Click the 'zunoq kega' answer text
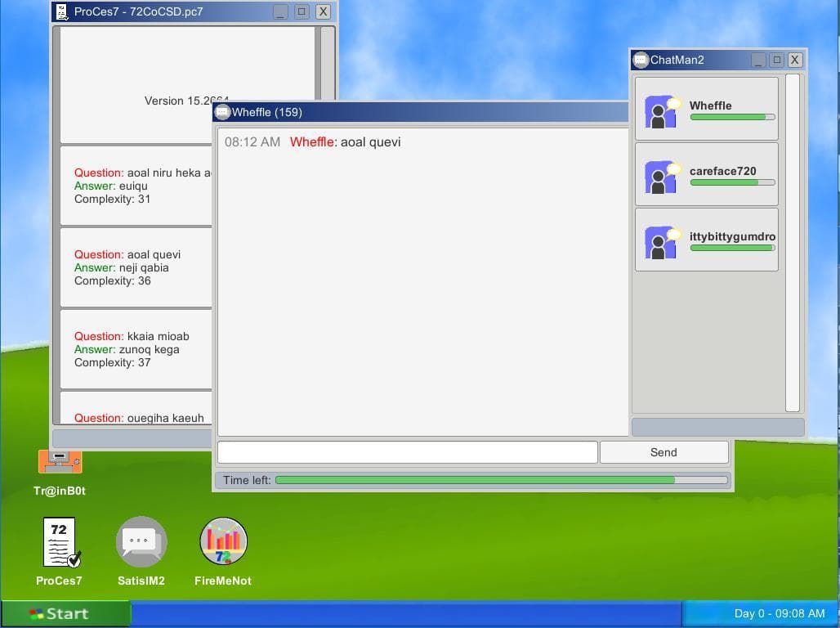 point(150,349)
